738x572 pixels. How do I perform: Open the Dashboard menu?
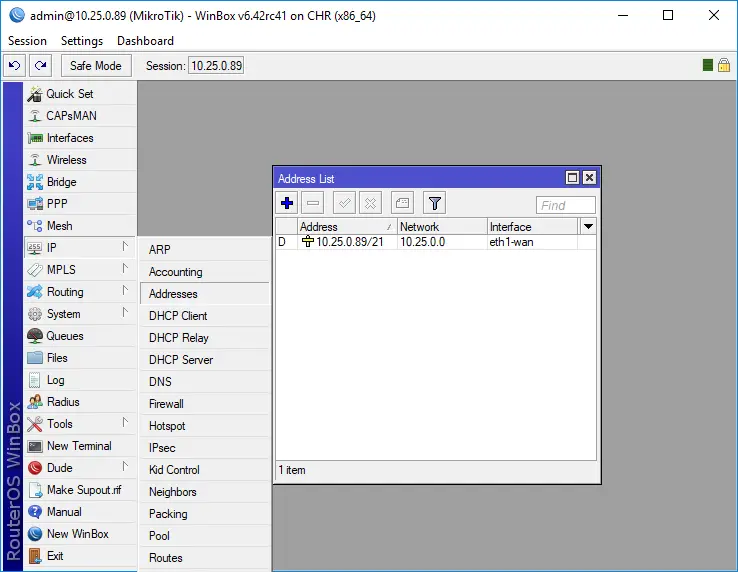pyautogui.click(x=145, y=41)
